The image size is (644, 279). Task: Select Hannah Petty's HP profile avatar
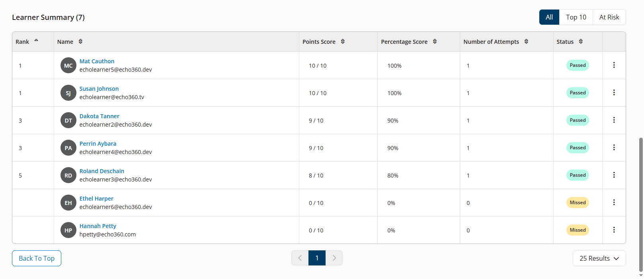pyautogui.click(x=68, y=230)
